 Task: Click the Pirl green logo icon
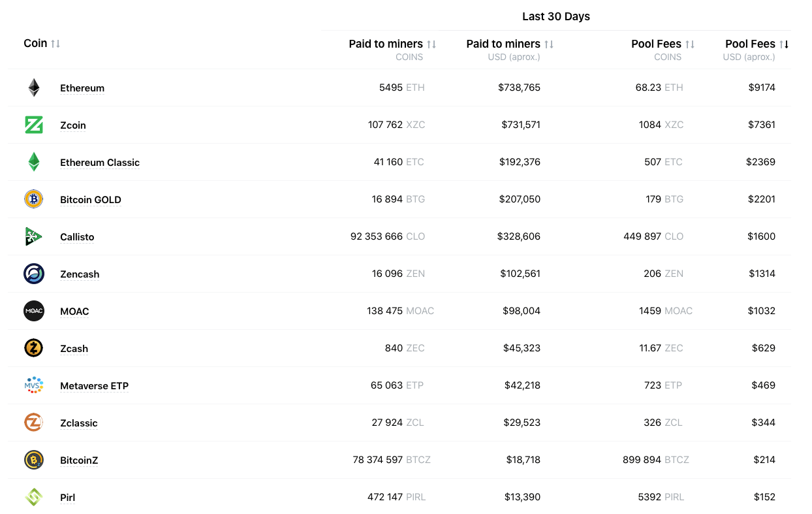[34, 497]
